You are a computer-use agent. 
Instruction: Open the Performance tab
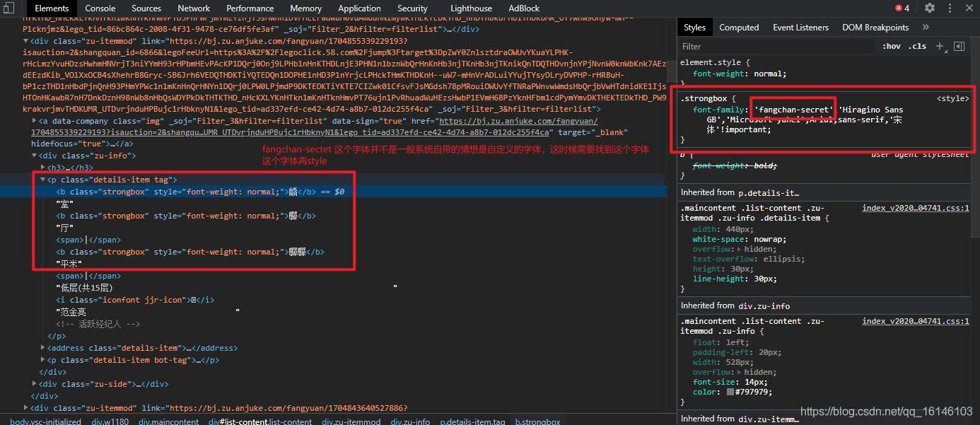(250, 8)
